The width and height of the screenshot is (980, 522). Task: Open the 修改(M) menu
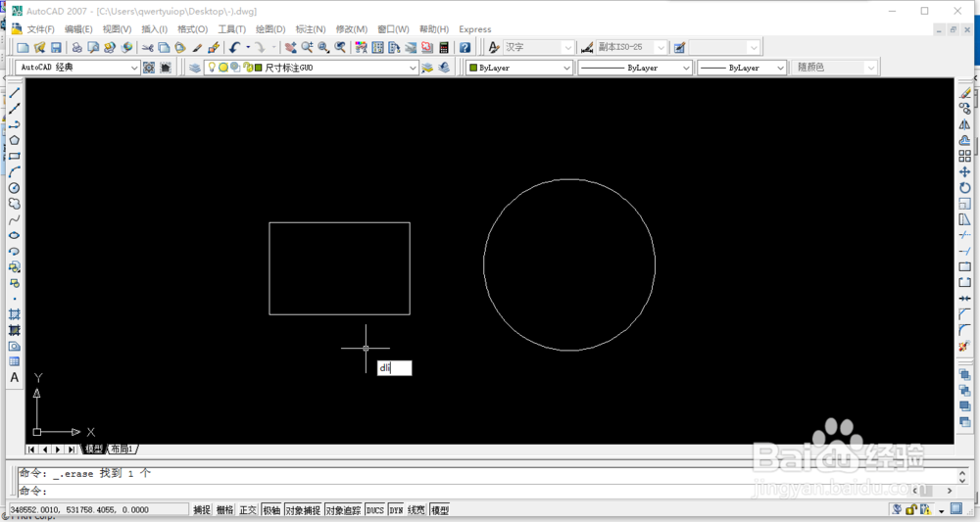tap(351, 29)
